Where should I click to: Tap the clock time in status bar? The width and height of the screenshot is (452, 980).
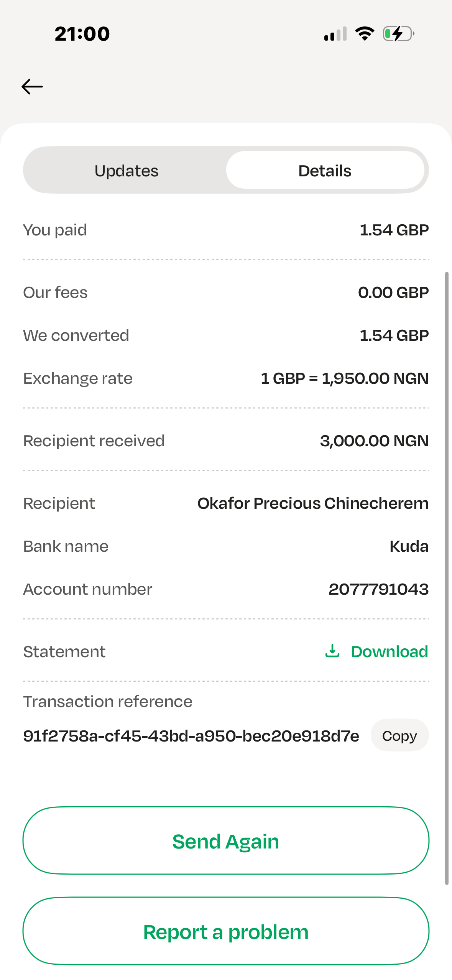point(82,34)
